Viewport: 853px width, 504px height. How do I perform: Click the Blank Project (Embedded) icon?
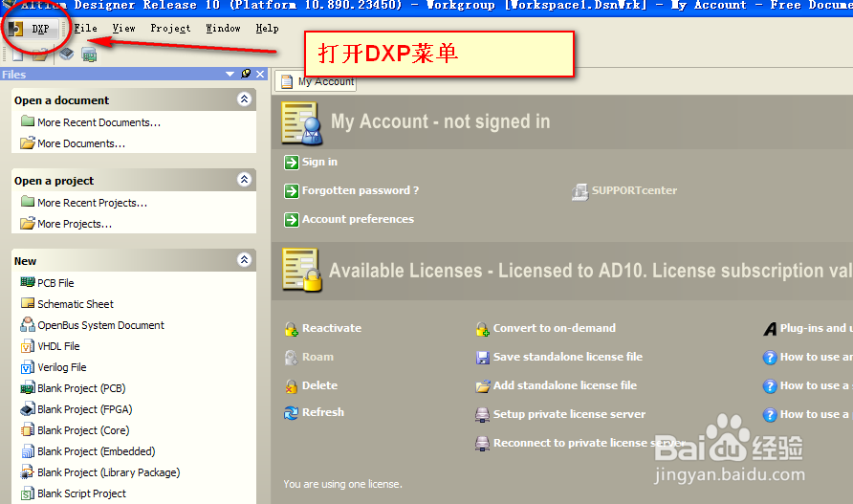coord(27,451)
